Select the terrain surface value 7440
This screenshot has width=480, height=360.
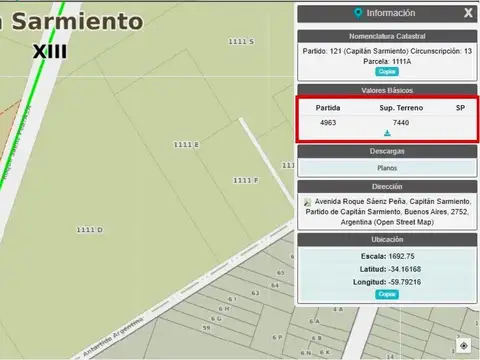coord(401,123)
